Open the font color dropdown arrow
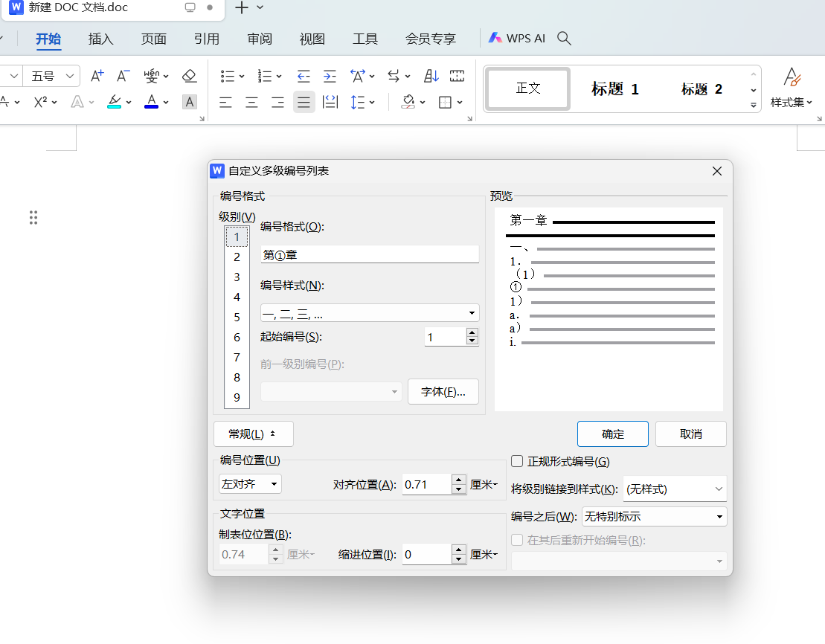825x644 pixels. pyautogui.click(x=166, y=103)
